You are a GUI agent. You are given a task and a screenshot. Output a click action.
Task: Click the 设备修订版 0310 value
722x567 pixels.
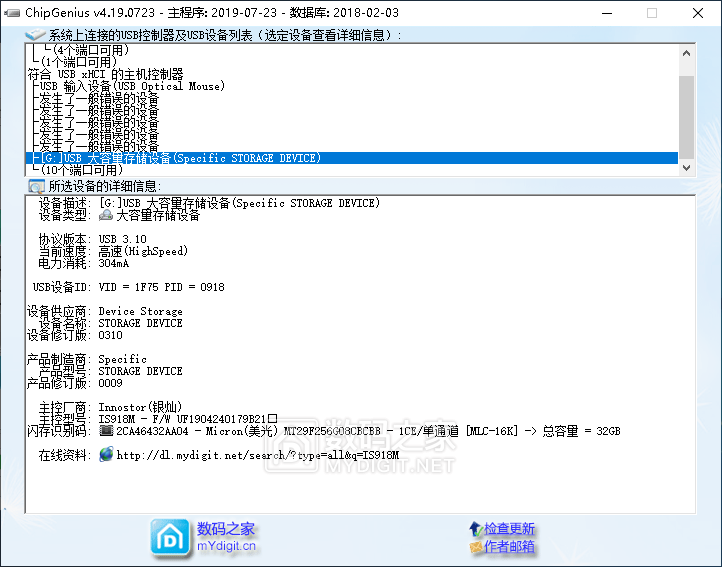[x=111, y=335]
